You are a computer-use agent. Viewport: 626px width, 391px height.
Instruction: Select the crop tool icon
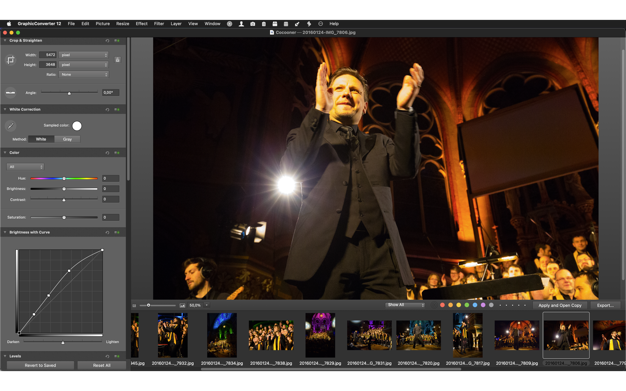(10, 60)
